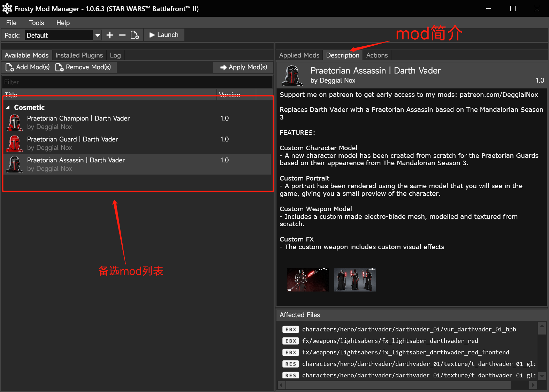Select Praetorian Champion mod helmet icon

15,123
